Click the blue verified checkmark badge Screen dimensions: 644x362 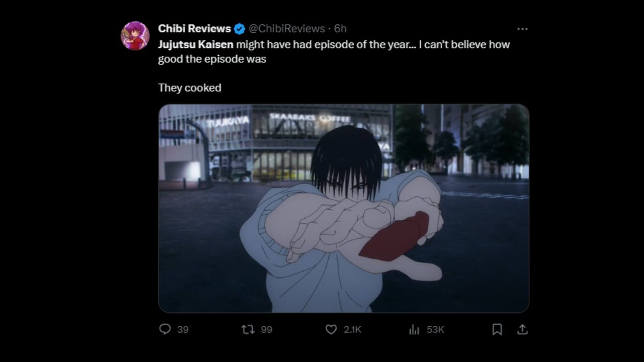click(240, 29)
